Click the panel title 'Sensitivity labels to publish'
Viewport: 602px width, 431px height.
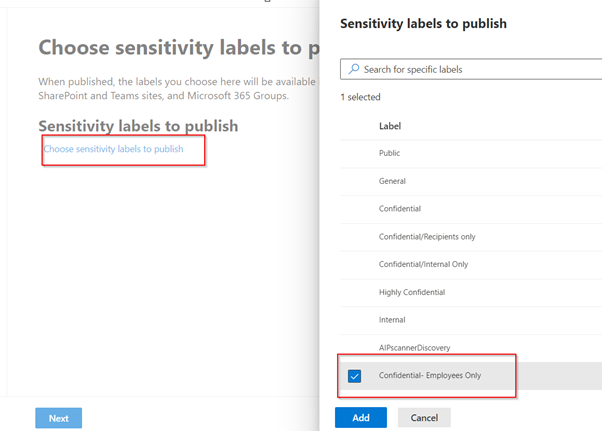point(423,23)
